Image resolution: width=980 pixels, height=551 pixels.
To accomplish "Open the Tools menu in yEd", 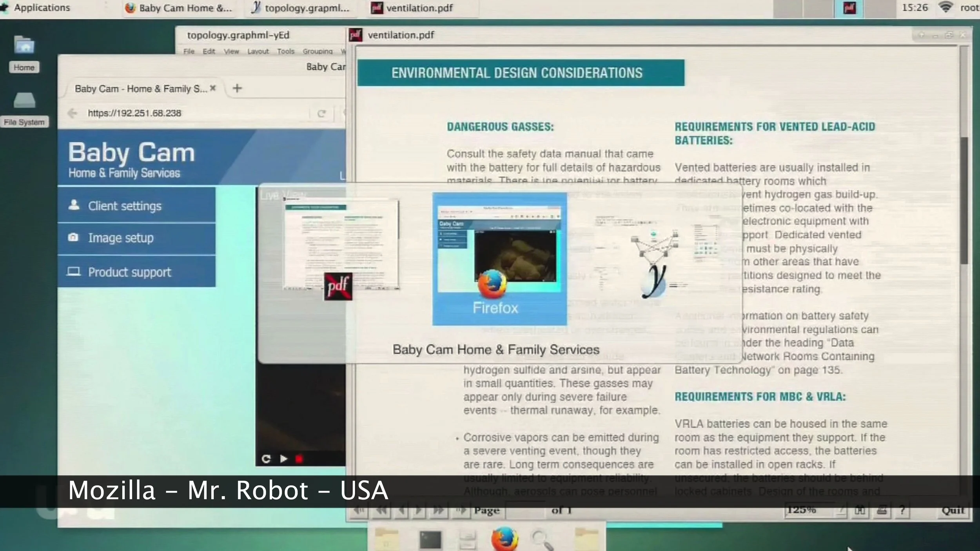I will click(286, 51).
